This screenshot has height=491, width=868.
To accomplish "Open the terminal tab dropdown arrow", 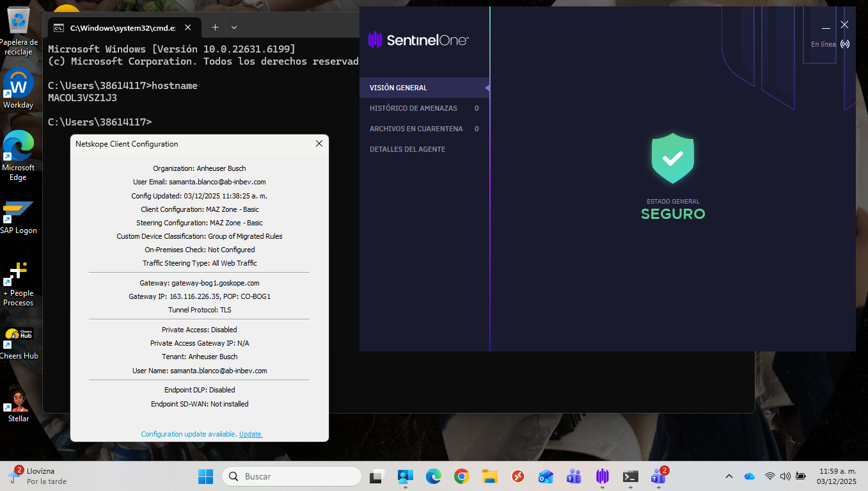I will click(234, 28).
